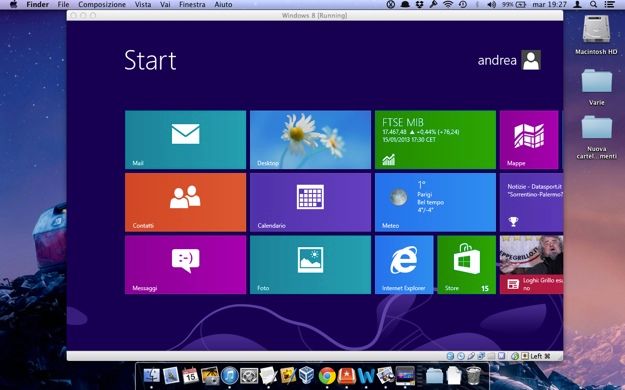
Task: Click the Time Machine menu bar icon
Action: pyautogui.click(x=463, y=4)
